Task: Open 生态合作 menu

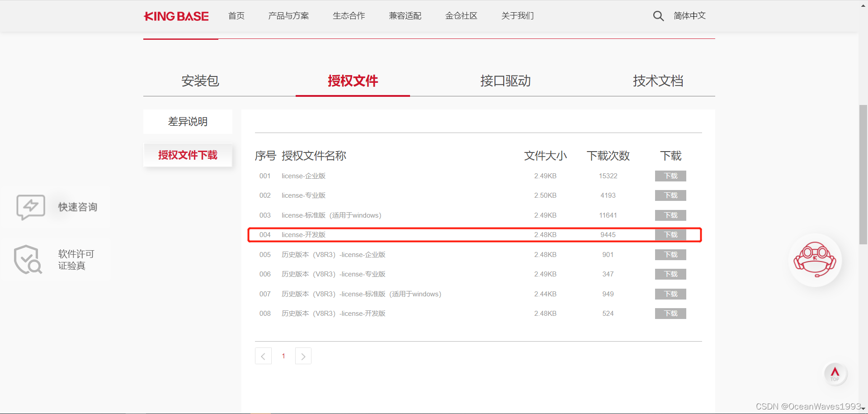Action: 349,16
